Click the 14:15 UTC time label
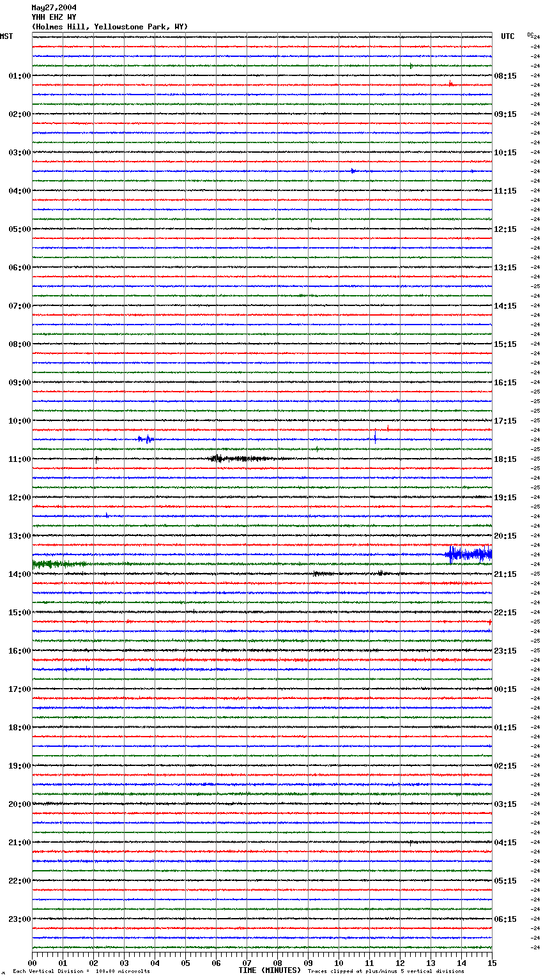543x980 pixels. click(x=505, y=306)
